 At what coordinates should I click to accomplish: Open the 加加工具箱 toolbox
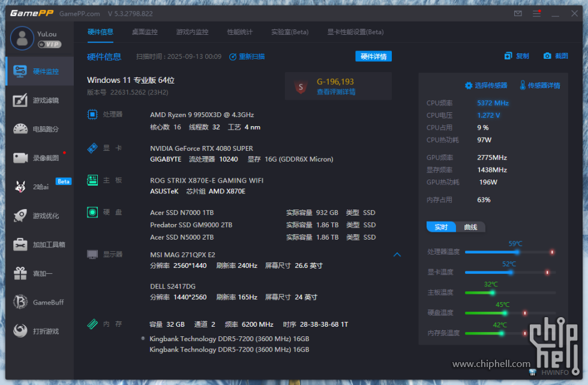(x=40, y=244)
